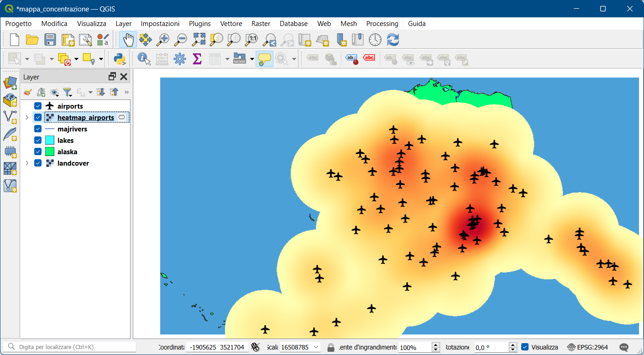Refresh the map canvas
Image resolution: width=644 pixels, height=355 pixels.
(393, 40)
